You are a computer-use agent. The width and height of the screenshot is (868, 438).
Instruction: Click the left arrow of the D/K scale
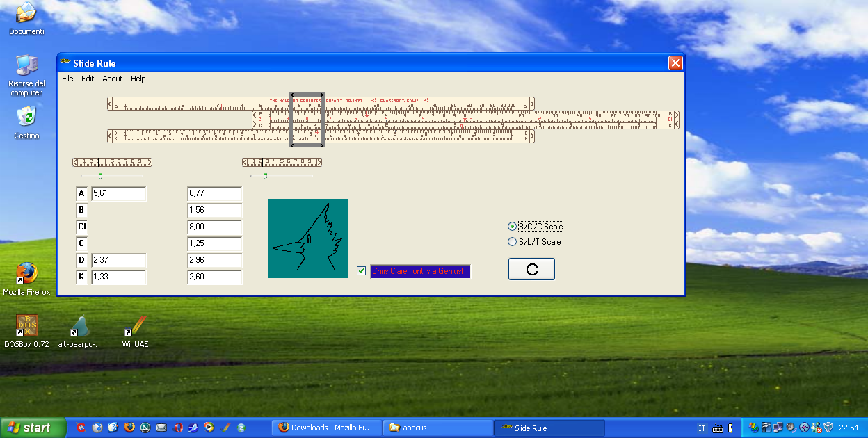pyautogui.click(x=111, y=136)
